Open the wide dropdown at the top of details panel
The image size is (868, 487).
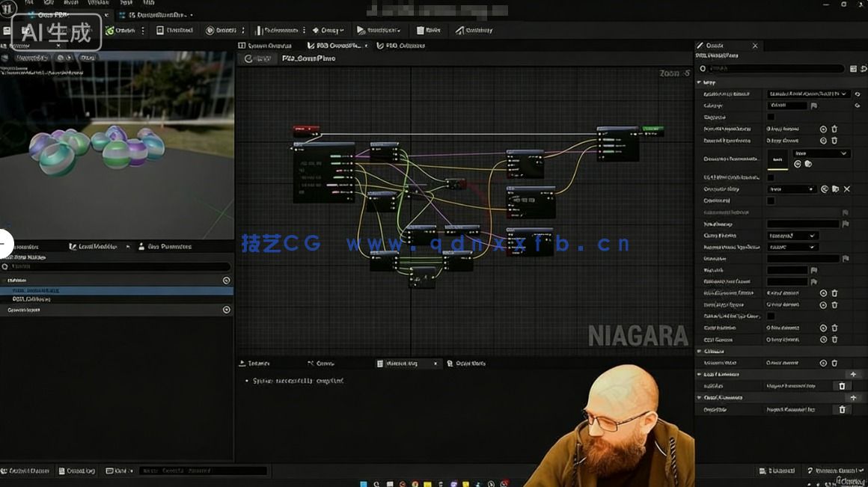808,94
